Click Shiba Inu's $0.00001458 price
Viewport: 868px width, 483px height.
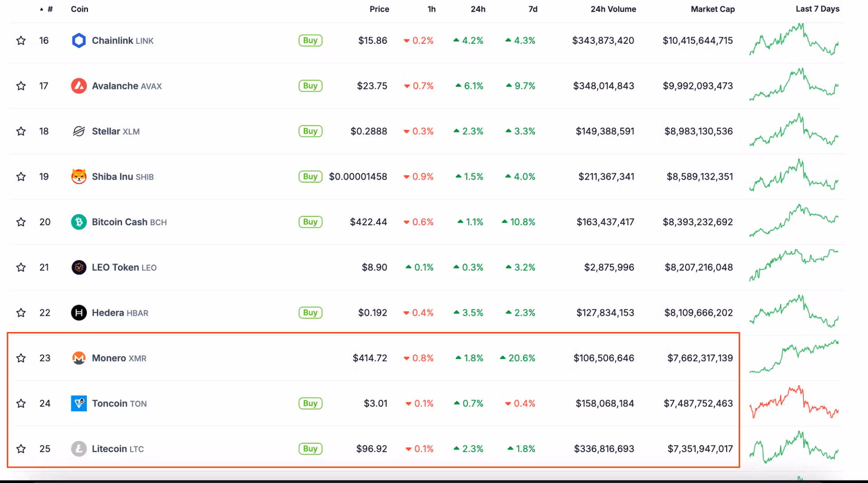coord(358,177)
